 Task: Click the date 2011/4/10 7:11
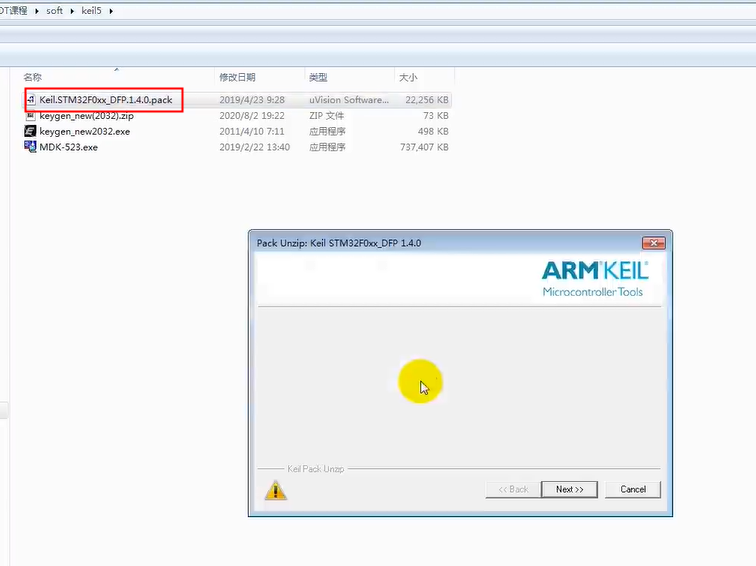tap(252, 131)
